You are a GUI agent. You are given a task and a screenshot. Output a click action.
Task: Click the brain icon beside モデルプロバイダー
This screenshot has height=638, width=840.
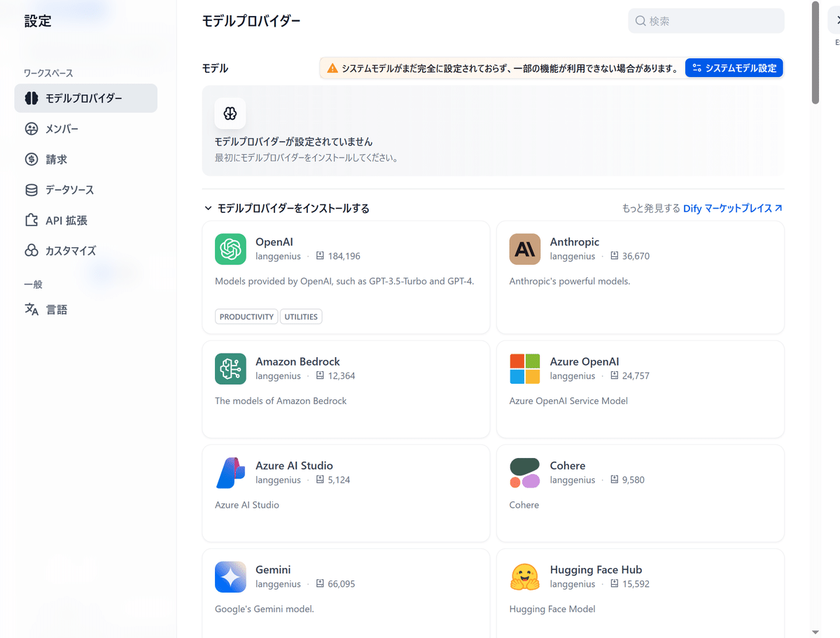click(x=31, y=98)
